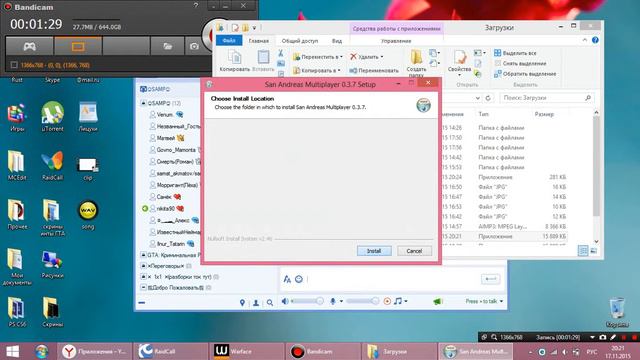Select Bandicam screen rectangle recording mode
The width and height of the screenshot is (640, 360).
coord(78,46)
